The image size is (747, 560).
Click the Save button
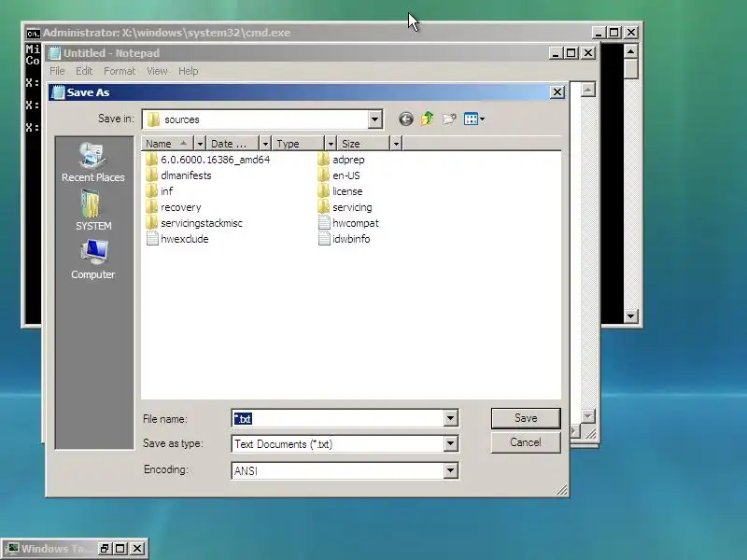pos(526,418)
